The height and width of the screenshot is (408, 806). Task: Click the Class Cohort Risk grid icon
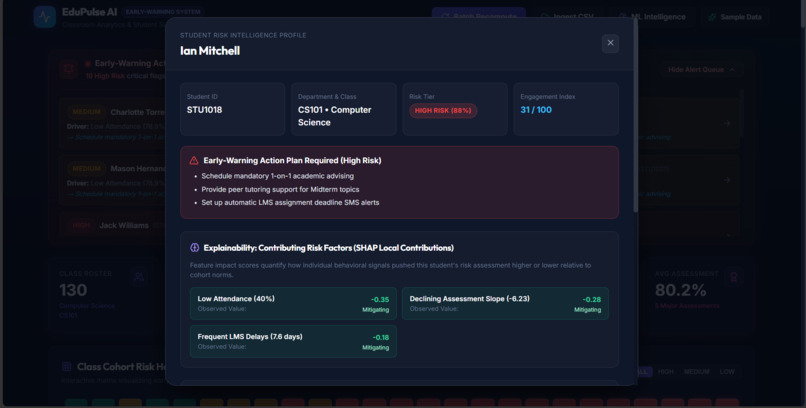click(66, 366)
